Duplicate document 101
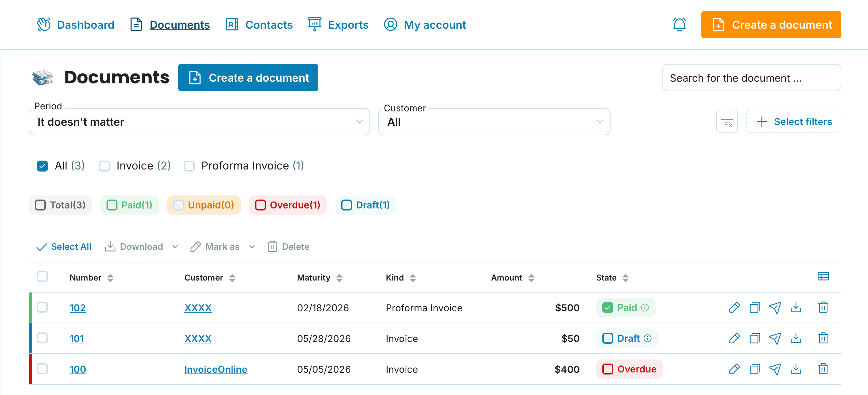This screenshot has width=868, height=395. click(x=755, y=338)
